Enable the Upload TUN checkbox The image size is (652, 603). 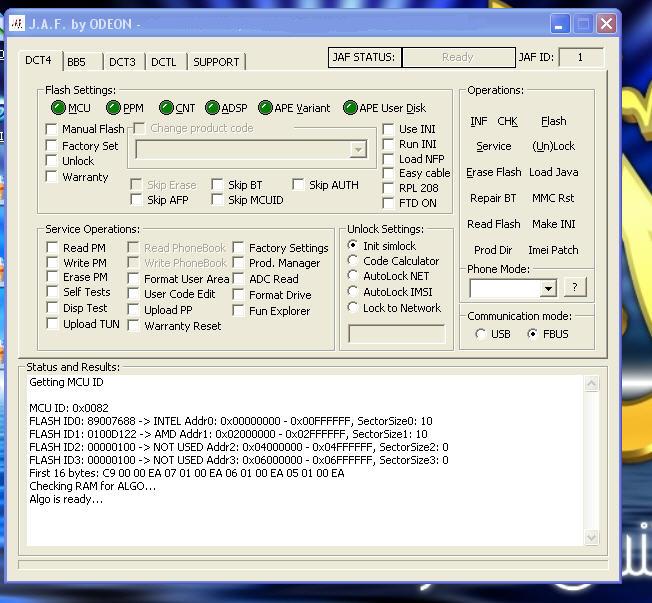[x=52, y=323]
